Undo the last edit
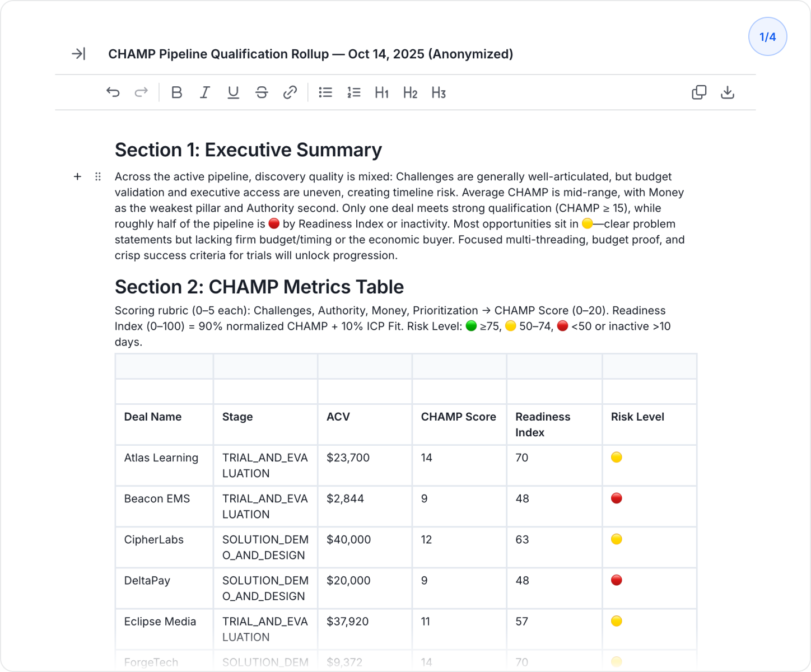Image resolution: width=811 pixels, height=672 pixels. point(113,92)
